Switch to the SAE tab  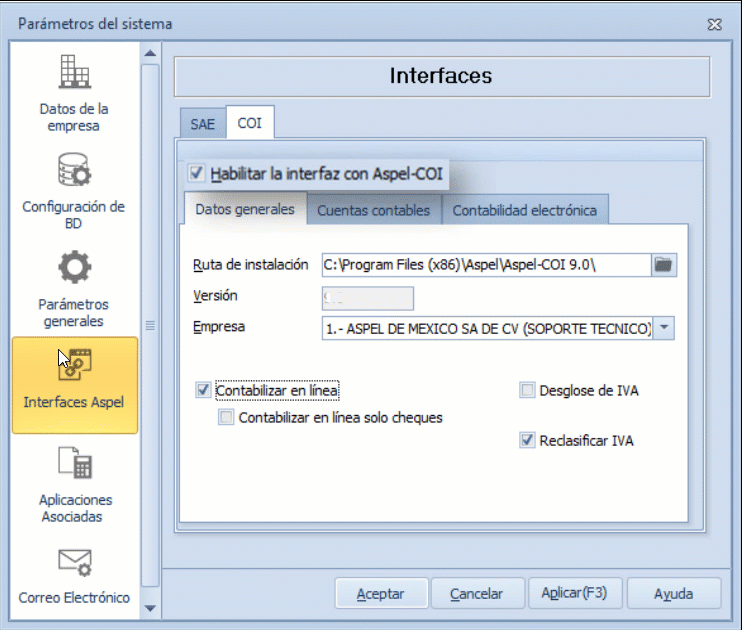pos(203,124)
